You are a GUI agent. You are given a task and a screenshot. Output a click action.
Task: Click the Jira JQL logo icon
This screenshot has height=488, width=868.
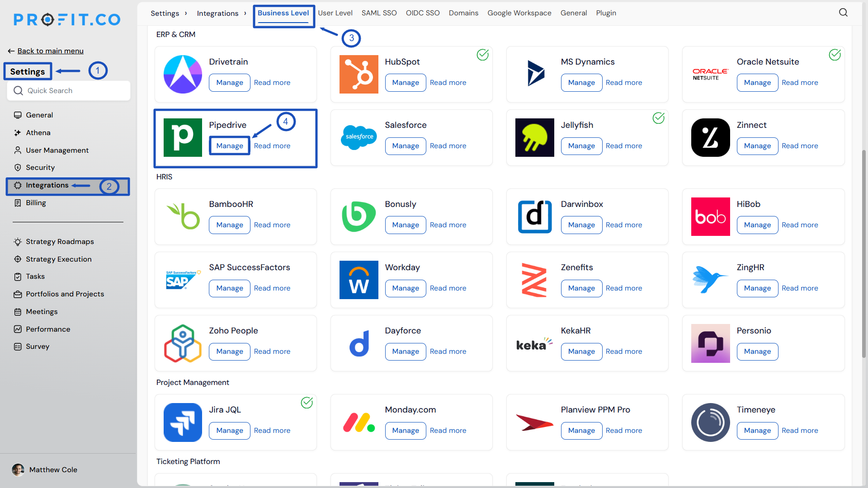click(183, 422)
